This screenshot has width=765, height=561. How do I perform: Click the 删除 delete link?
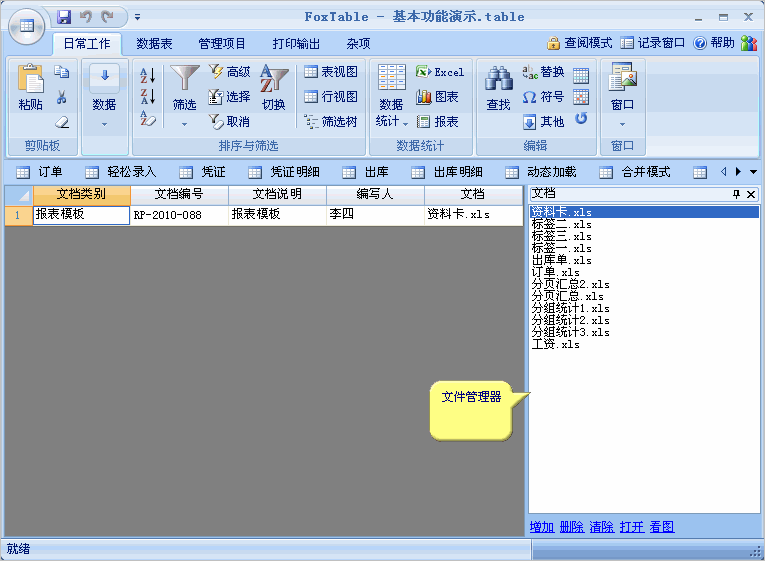(x=572, y=527)
